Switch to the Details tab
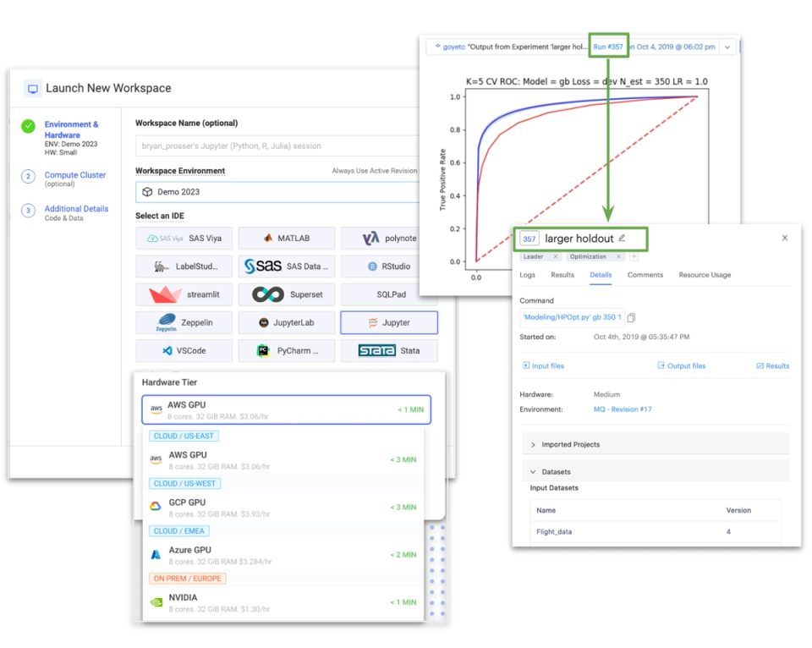The width and height of the screenshot is (812, 648). (601, 275)
